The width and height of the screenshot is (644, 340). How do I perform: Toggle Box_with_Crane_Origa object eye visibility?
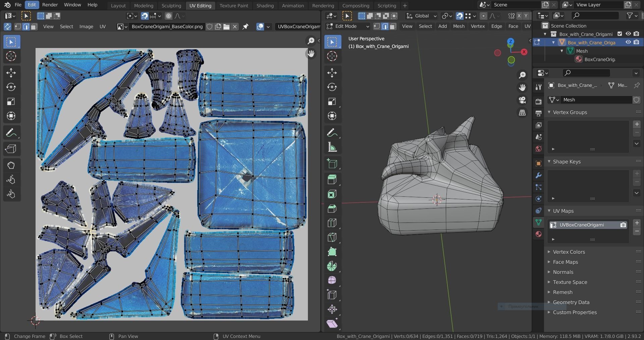click(628, 42)
